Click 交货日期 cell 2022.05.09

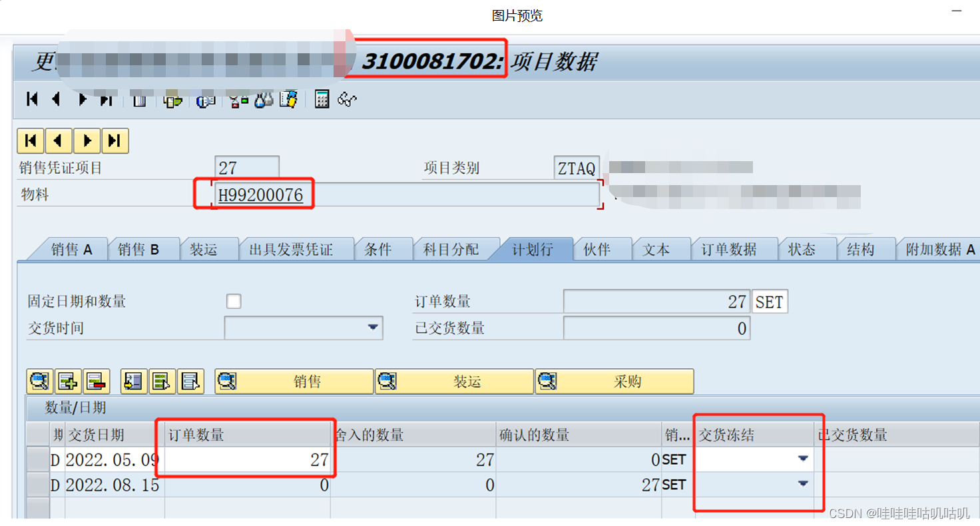pyautogui.click(x=114, y=459)
